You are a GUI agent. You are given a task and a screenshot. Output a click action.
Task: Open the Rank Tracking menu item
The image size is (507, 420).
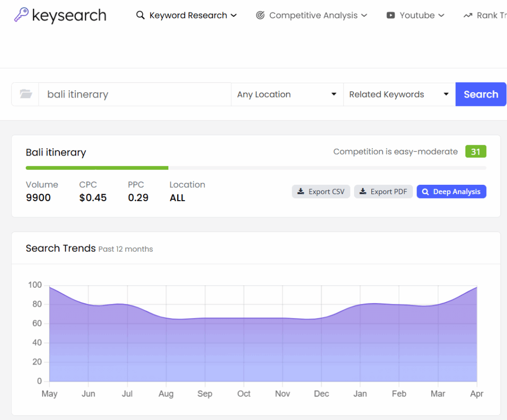click(x=485, y=15)
